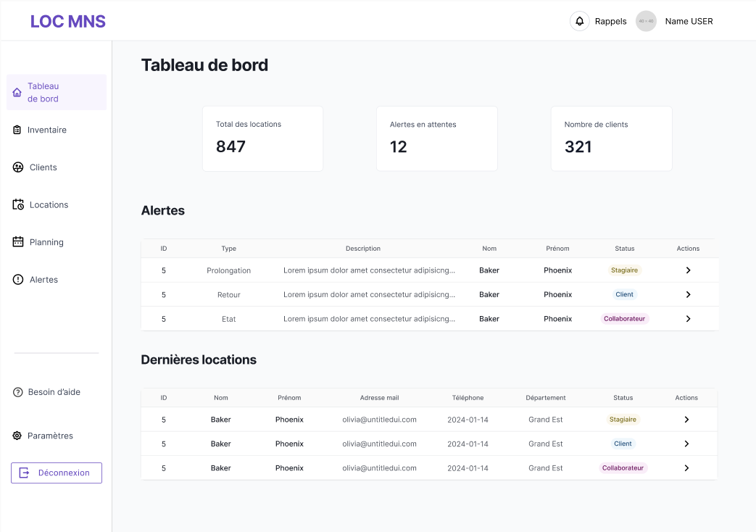Image resolution: width=756 pixels, height=532 pixels.
Task: Open the Rappels menu
Action: (610, 21)
